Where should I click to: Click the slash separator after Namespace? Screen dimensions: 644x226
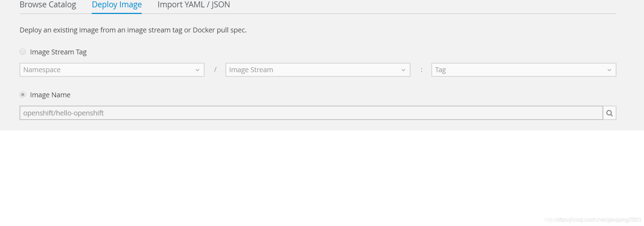tap(215, 70)
